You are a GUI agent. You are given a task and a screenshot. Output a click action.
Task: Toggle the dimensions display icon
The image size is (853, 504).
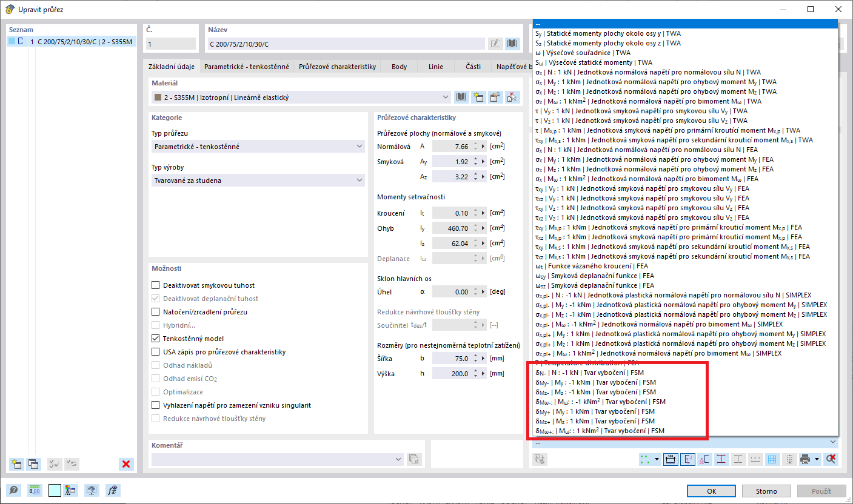671,459
